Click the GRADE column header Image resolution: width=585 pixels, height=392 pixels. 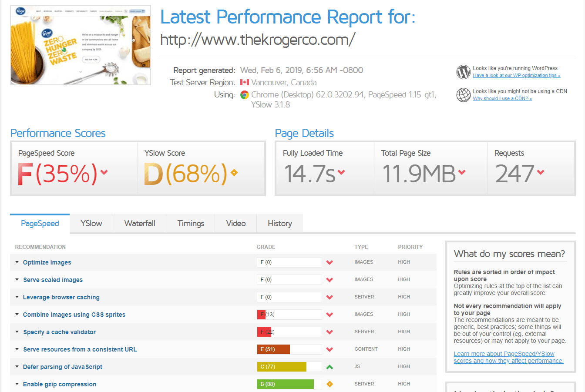point(266,247)
